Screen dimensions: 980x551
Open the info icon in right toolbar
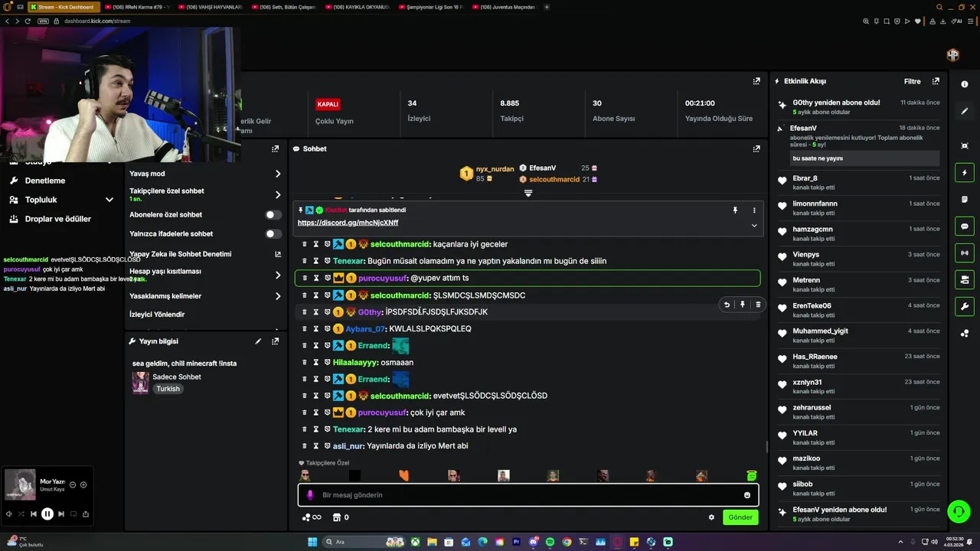[965, 84]
